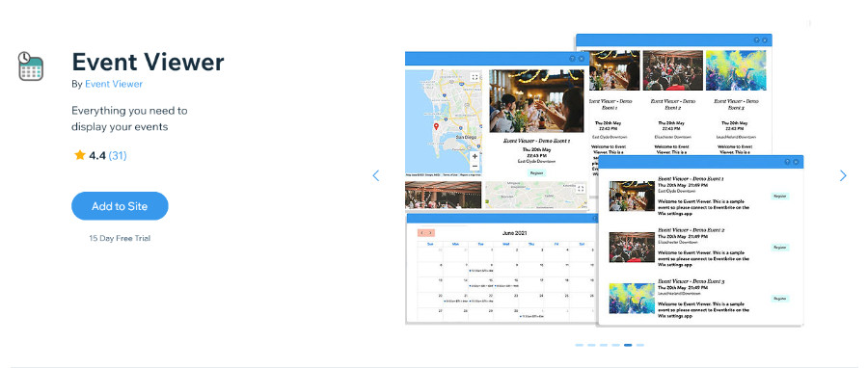Open the 31 reviews link
Screen dimensions: 868x368
pyautogui.click(x=118, y=156)
